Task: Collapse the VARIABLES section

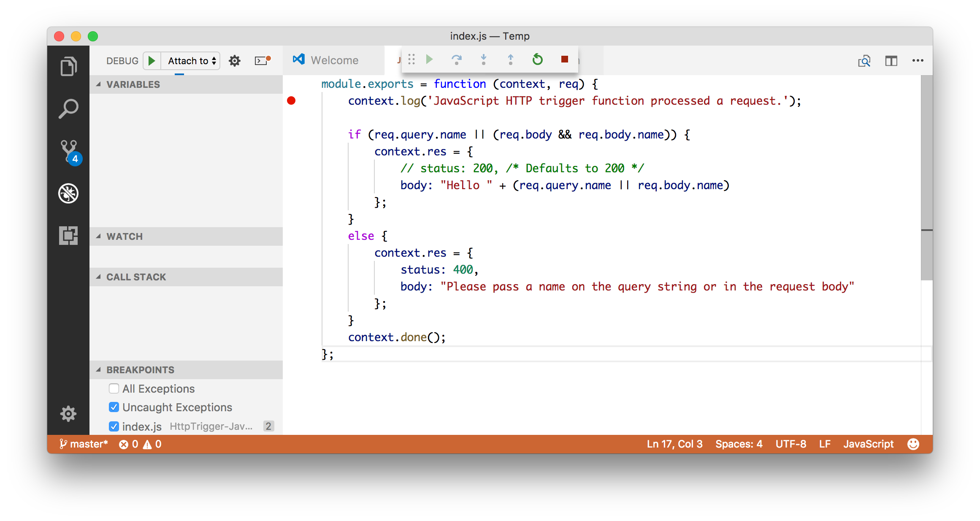Action: 133,84
